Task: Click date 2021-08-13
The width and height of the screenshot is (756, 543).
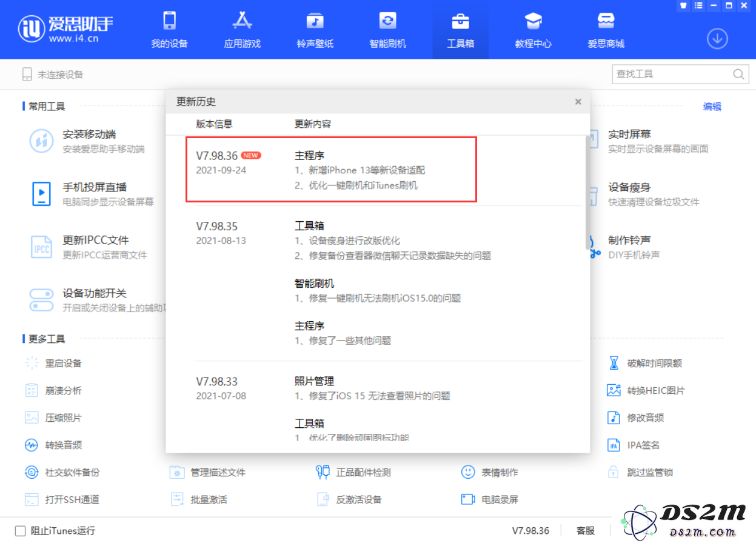Action: pos(221,241)
